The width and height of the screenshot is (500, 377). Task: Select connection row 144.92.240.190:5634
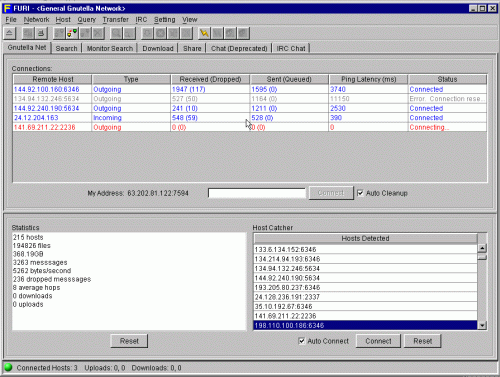coord(250,108)
